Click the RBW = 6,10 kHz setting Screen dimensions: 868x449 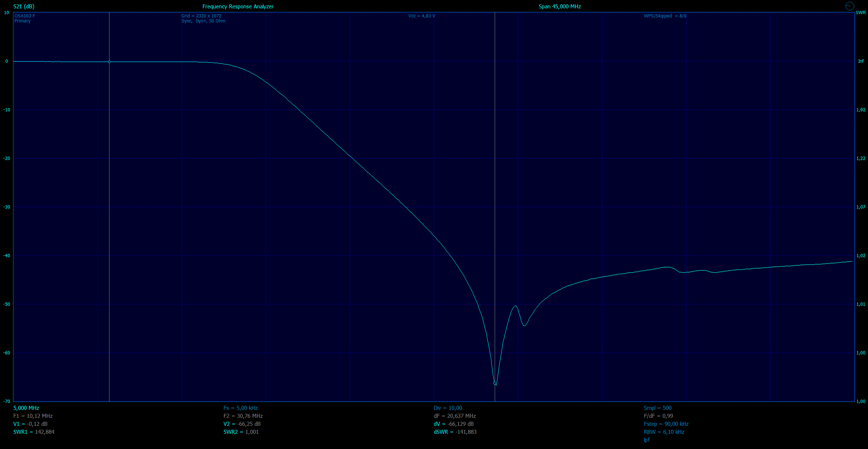click(x=664, y=432)
